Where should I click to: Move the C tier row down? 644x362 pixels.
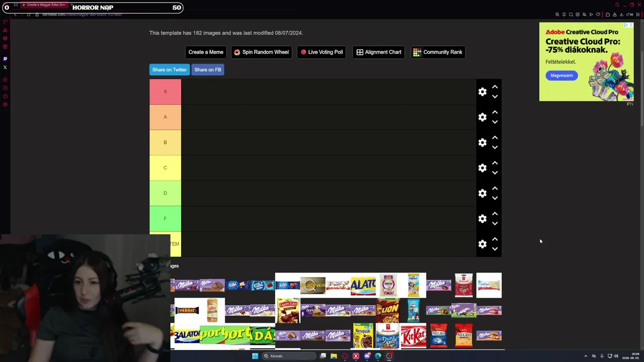(495, 172)
